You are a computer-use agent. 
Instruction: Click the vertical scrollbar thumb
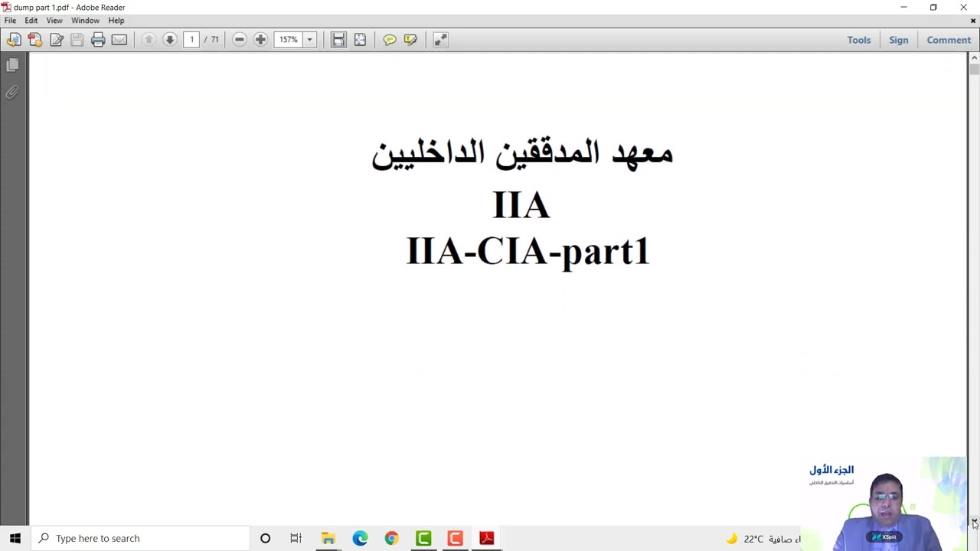tap(974, 69)
